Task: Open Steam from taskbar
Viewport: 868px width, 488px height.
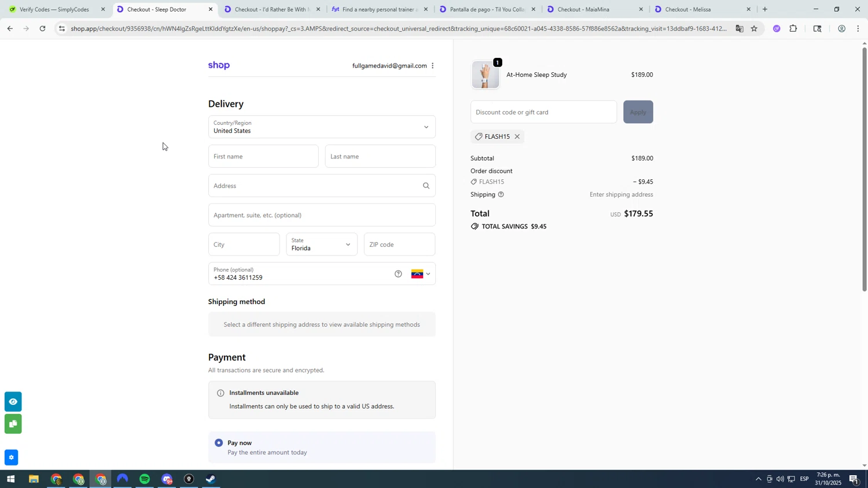Action: [211, 479]
